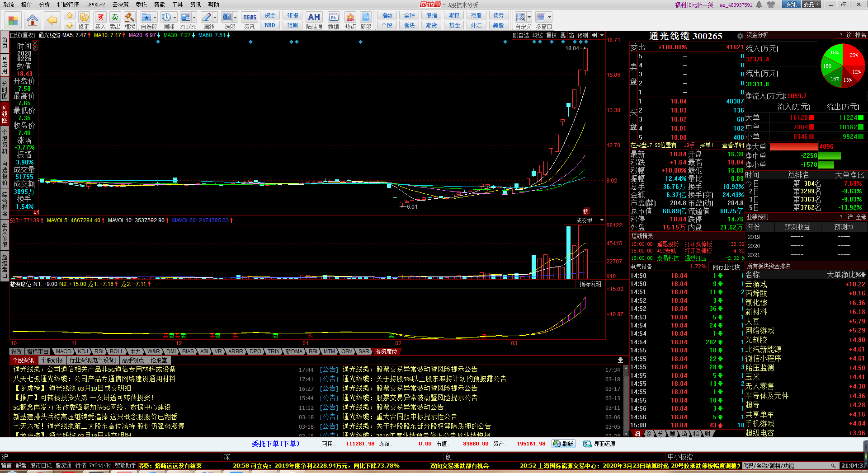
Task: Open the 系统 menu
Action: 9,5
